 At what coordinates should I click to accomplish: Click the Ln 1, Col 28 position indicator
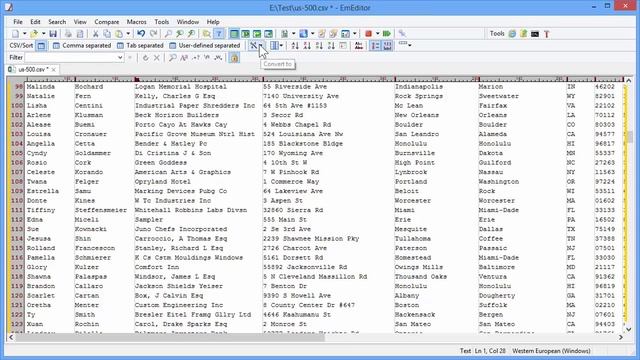pos(490,351)
